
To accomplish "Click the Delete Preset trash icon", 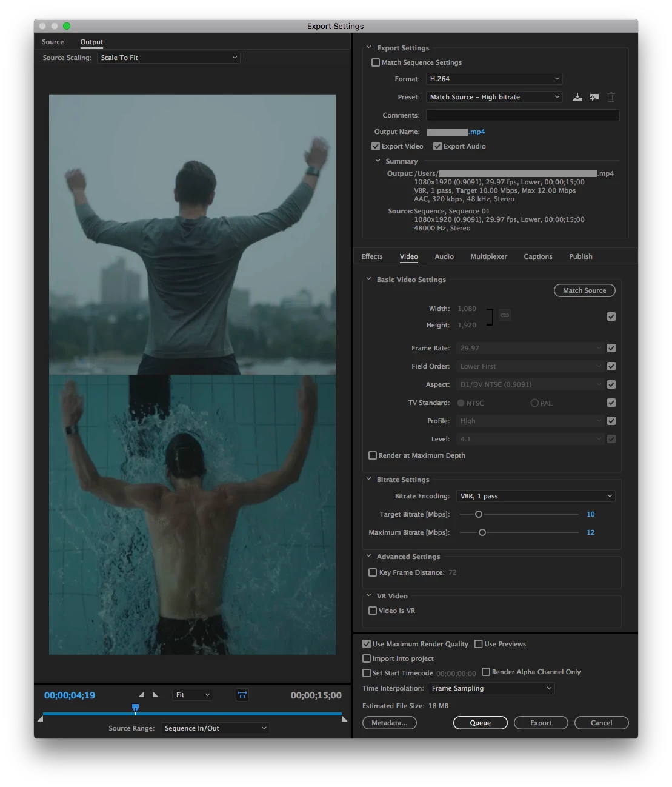I will click(x=611, y=97).
